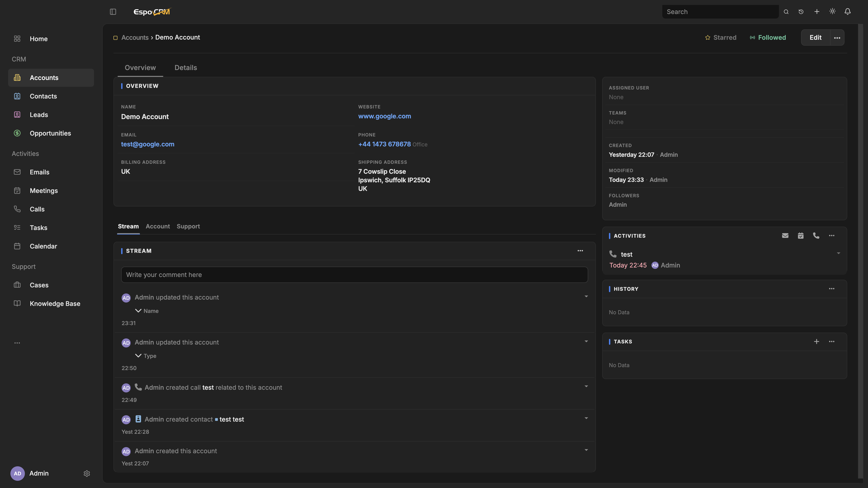Open the test test contact link
868x488 pixels.
pos(232,419)
